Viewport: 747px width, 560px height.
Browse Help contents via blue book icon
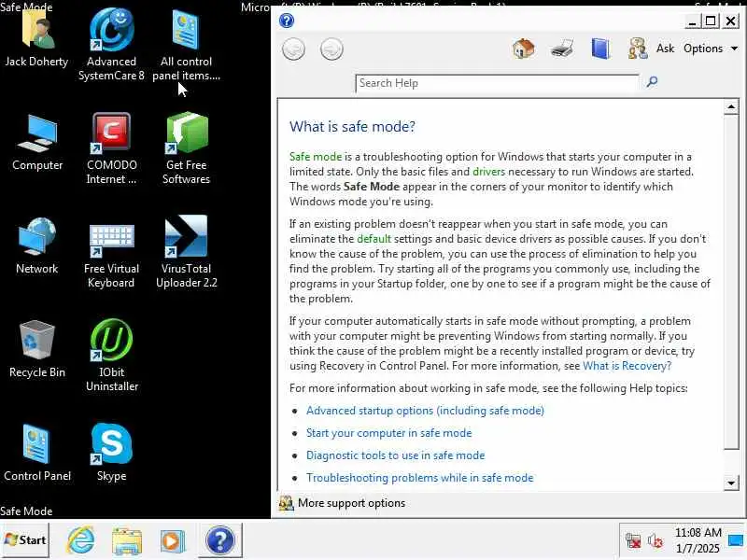(x=600, y=49)
